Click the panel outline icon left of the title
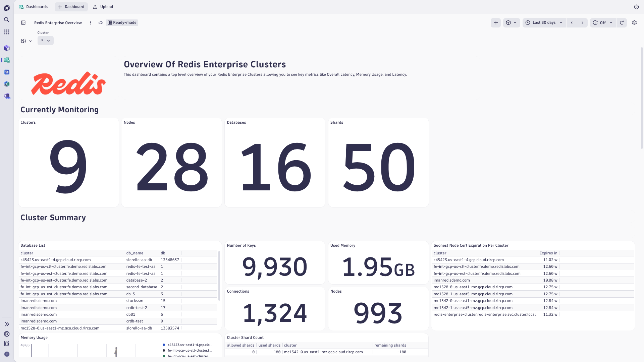The image size is (644, 362). (23, 22)
